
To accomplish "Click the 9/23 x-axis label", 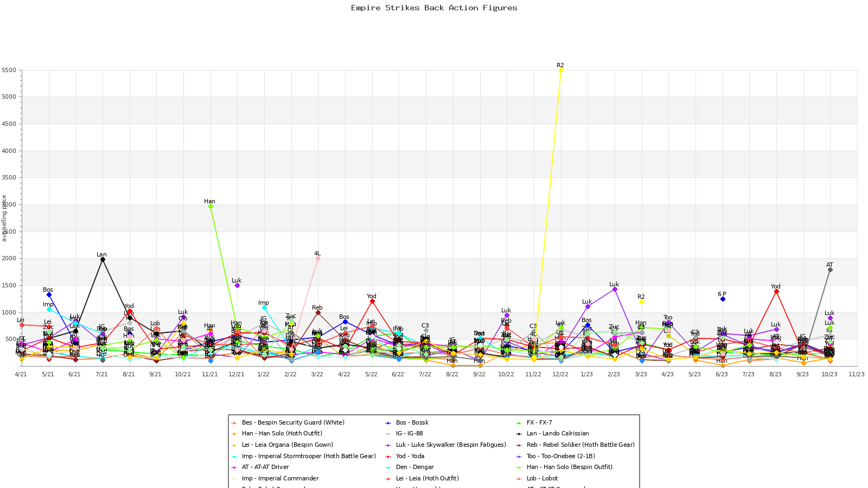I will click(x=802, y=374).
